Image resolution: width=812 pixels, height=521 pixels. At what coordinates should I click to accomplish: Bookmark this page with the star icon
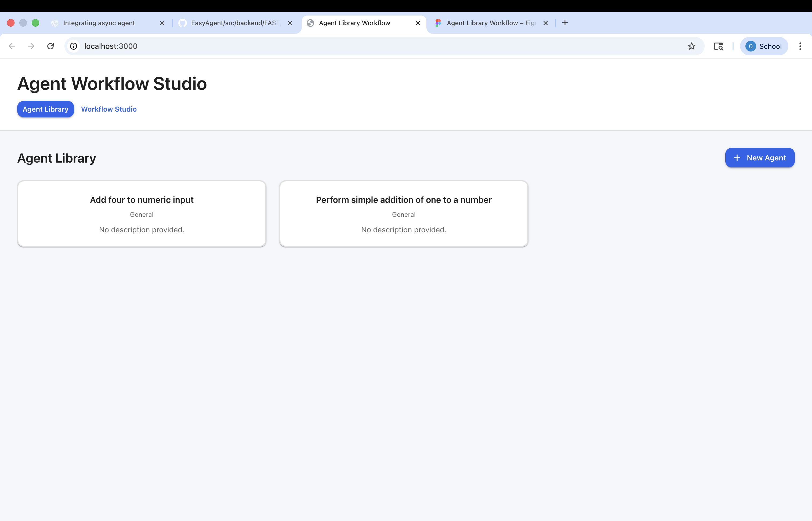[691, 46]
